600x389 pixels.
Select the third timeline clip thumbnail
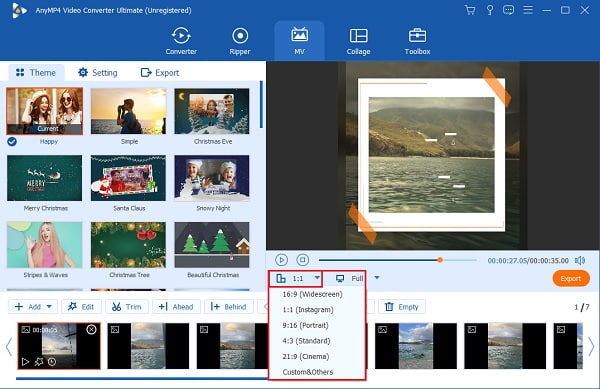coord(232,346)
